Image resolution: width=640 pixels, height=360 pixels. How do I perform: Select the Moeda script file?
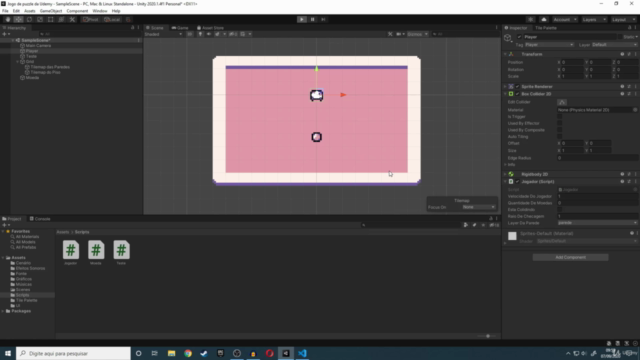tap(96, 253)
